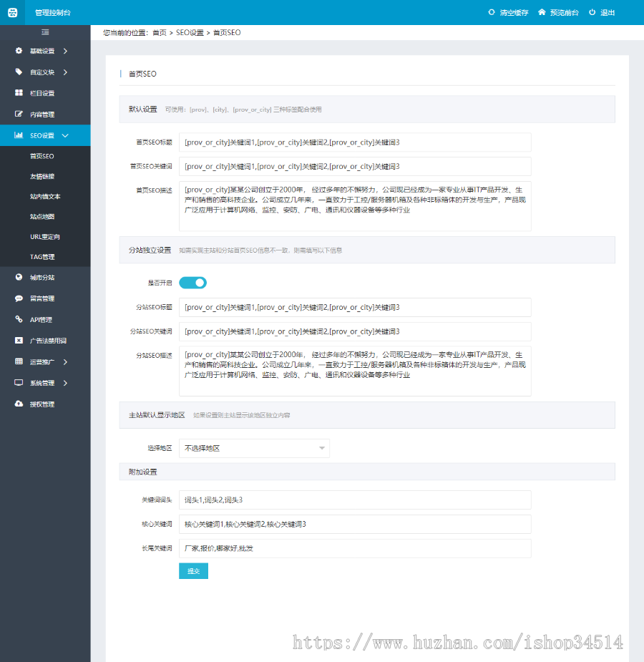This screenshot has width=644, height=662.
Task: Click the 预览前台 link
Action: 565,13
